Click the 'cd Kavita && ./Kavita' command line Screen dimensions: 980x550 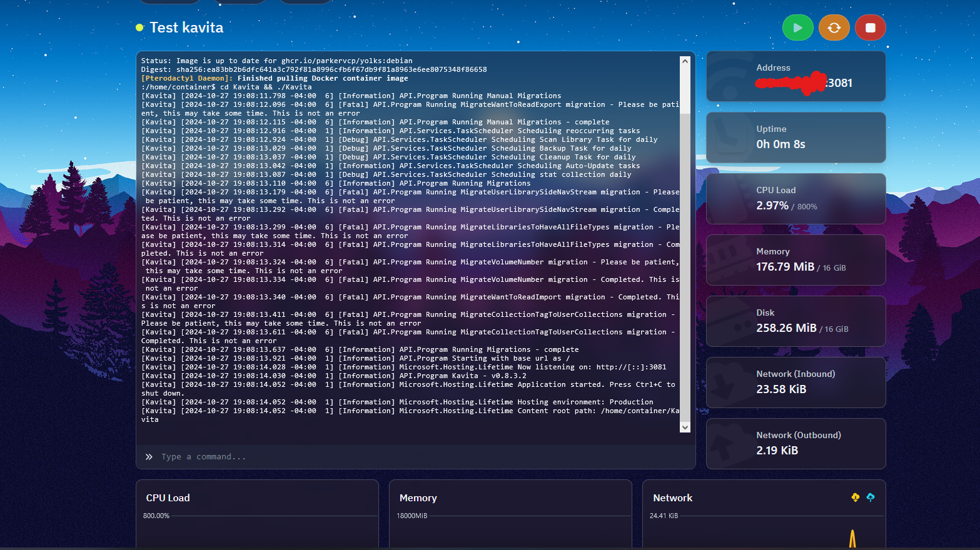point(226,87)
